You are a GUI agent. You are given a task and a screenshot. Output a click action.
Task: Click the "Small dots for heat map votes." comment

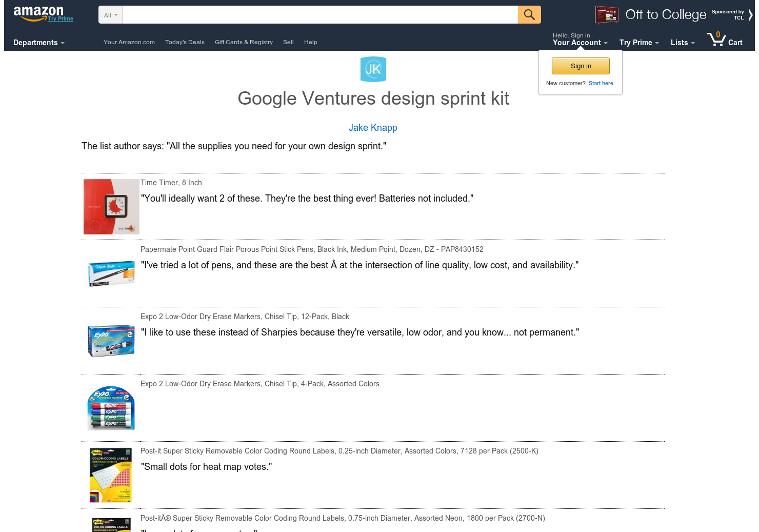click(206, 467)
